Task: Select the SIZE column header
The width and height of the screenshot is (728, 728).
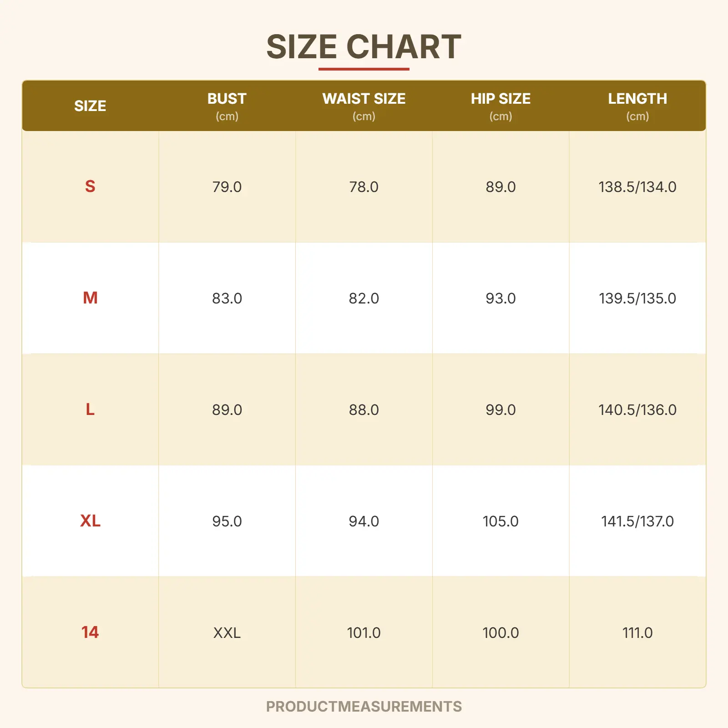Action: [x=90, y=106]
